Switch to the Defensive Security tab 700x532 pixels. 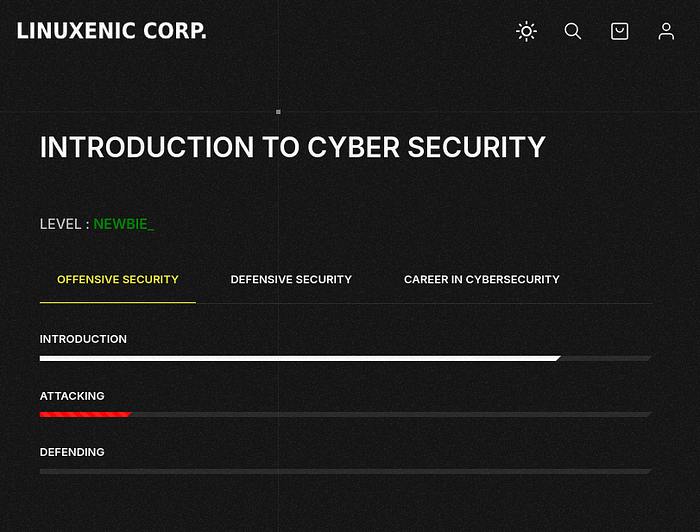[x=291, y=279]
